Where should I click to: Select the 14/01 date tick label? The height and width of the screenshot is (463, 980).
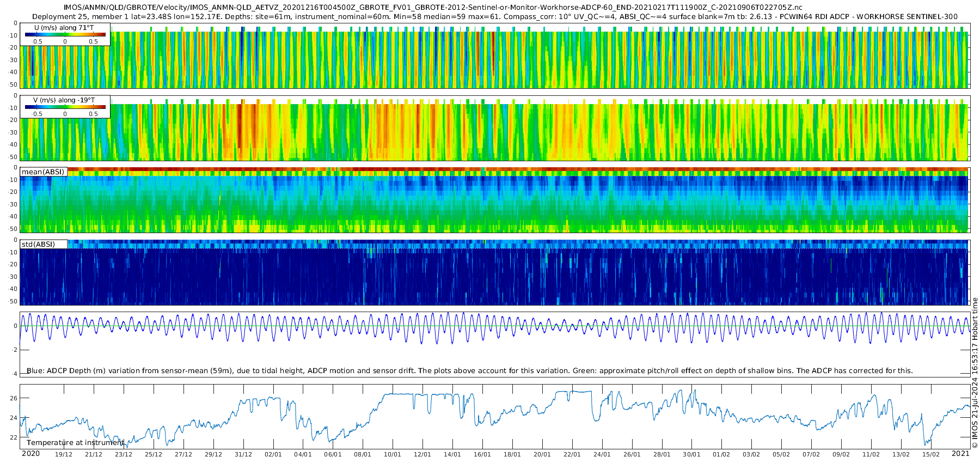tap(452, 454)
